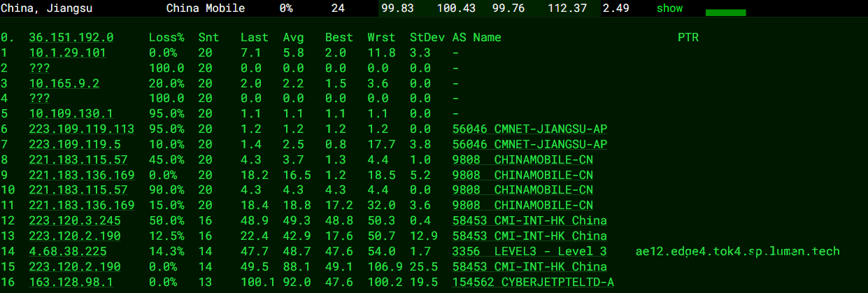
Task: Select IP address 10.165.9.2
Action: coord(64,84)
